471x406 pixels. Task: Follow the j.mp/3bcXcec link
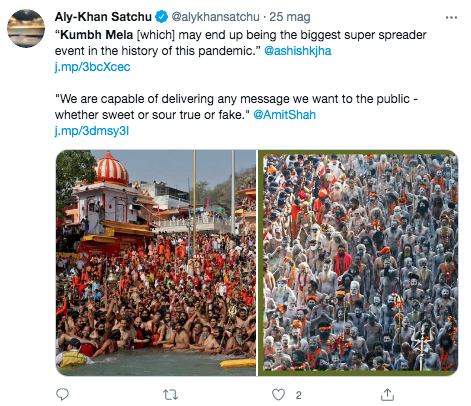[92, 67]
